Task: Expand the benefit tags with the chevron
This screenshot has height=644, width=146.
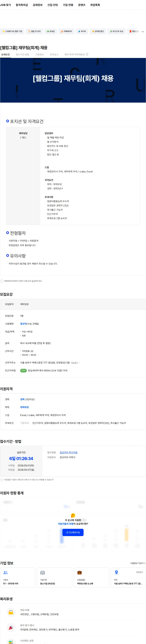Action: coord(143,32)
